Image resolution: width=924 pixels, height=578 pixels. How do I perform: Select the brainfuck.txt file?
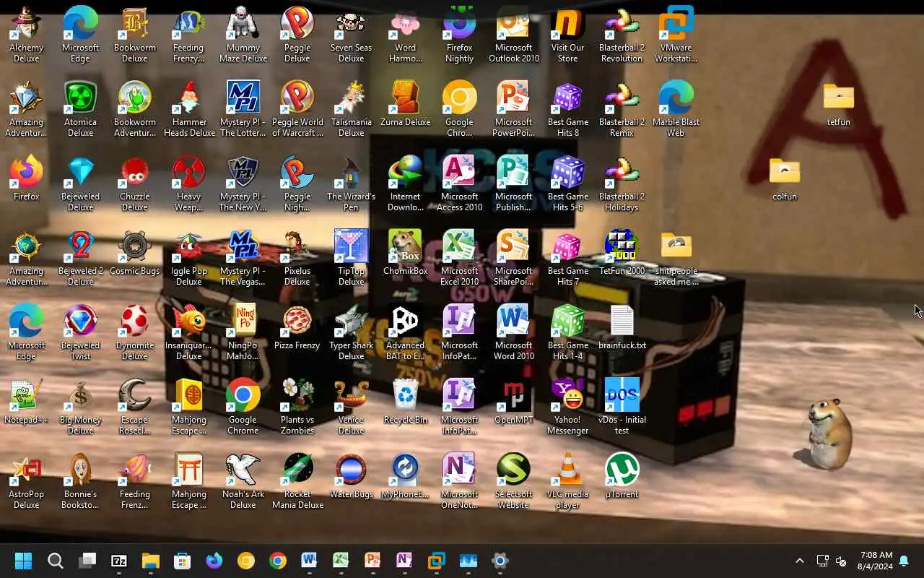coord(622,327)
